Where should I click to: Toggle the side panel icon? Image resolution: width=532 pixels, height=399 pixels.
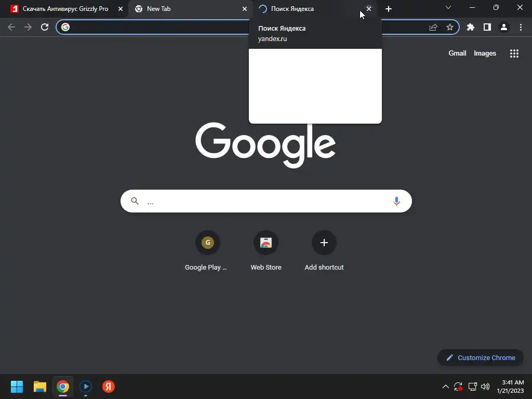[487, 27]
